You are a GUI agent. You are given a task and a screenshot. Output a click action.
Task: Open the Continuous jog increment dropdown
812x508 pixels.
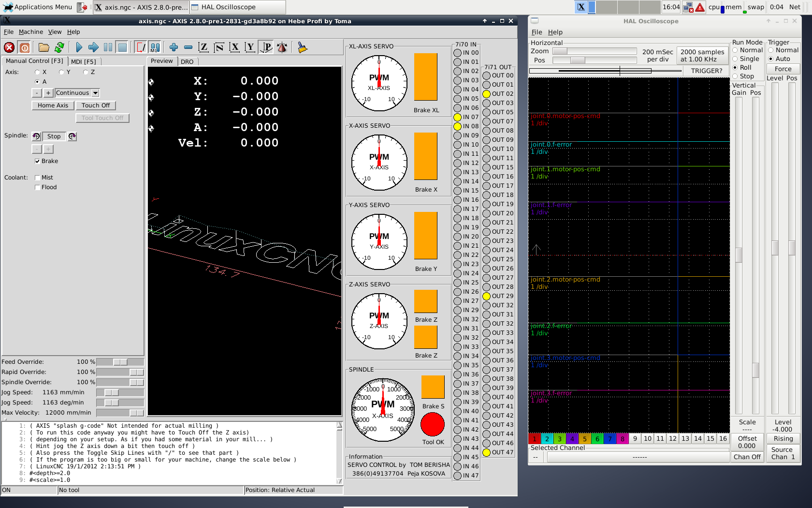(x=77, y=92)
